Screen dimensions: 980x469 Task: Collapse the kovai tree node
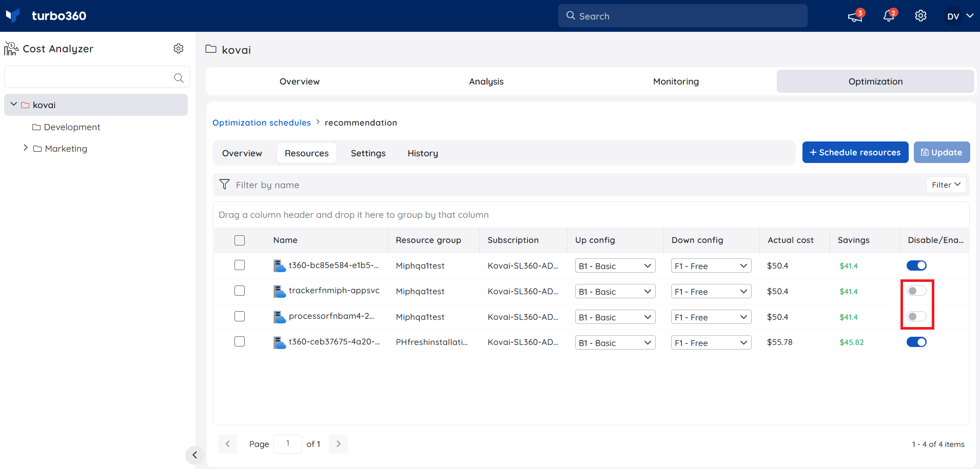tap(14, 104)
